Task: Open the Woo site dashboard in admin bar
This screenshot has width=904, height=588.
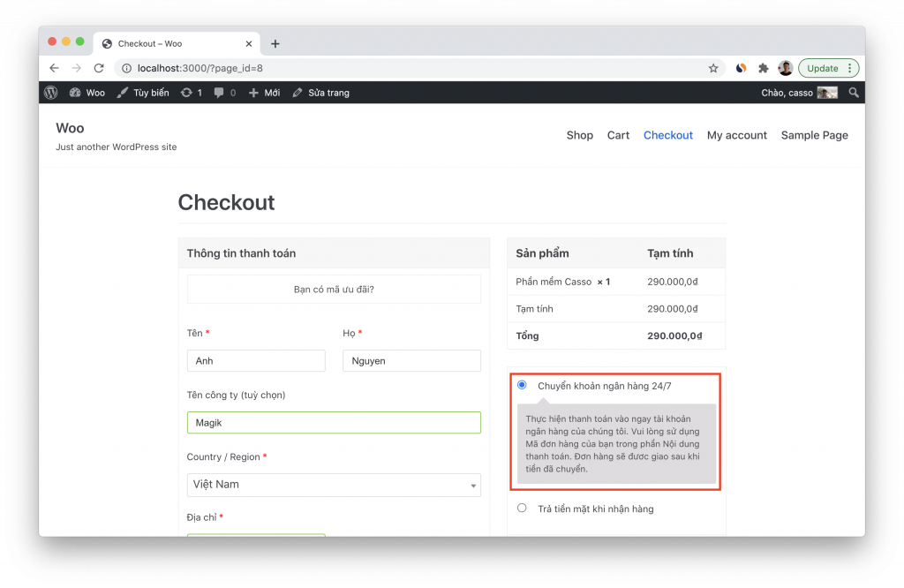Action: (87, 92)
